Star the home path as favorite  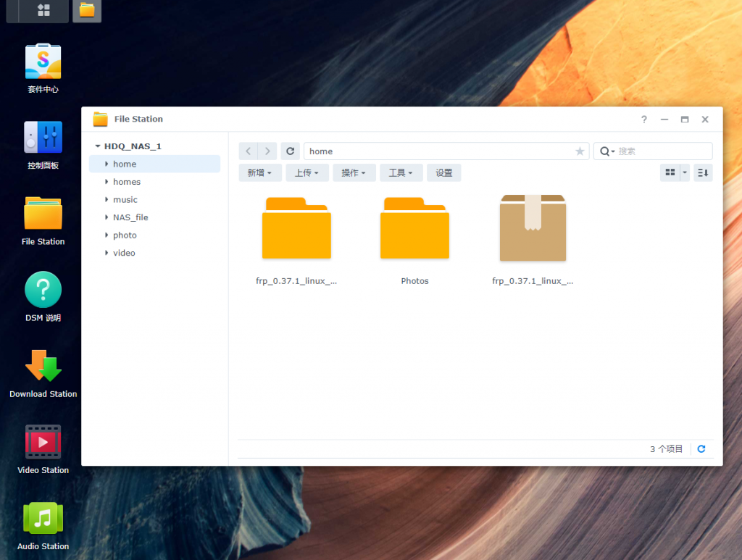(x=580, y=151)
